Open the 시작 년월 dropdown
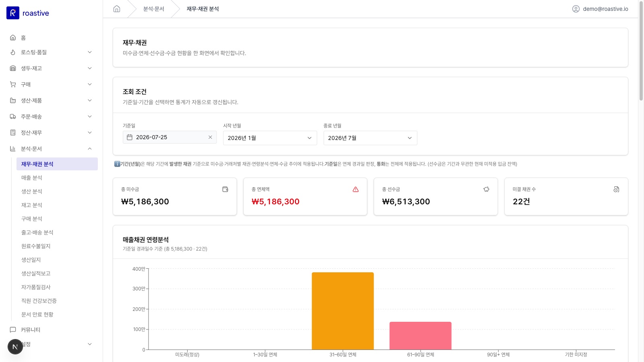This screenshot has width=644, height=362. (x=270, y=138)
